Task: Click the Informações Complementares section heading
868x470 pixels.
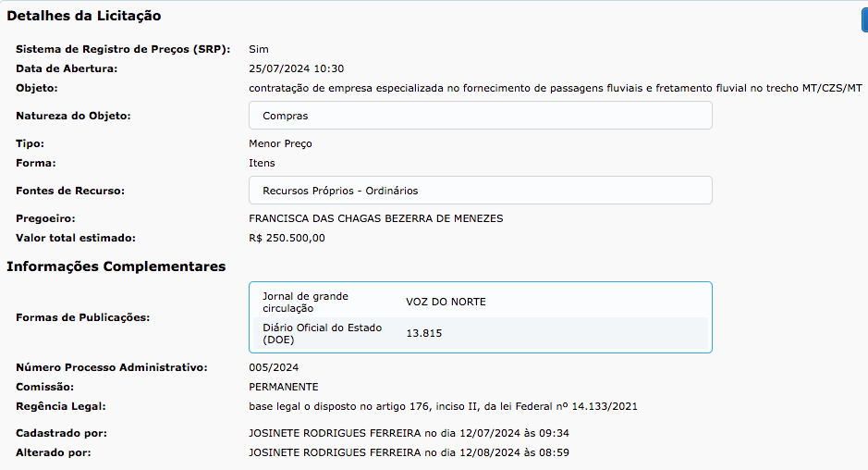Action: (x=116, y=266)
